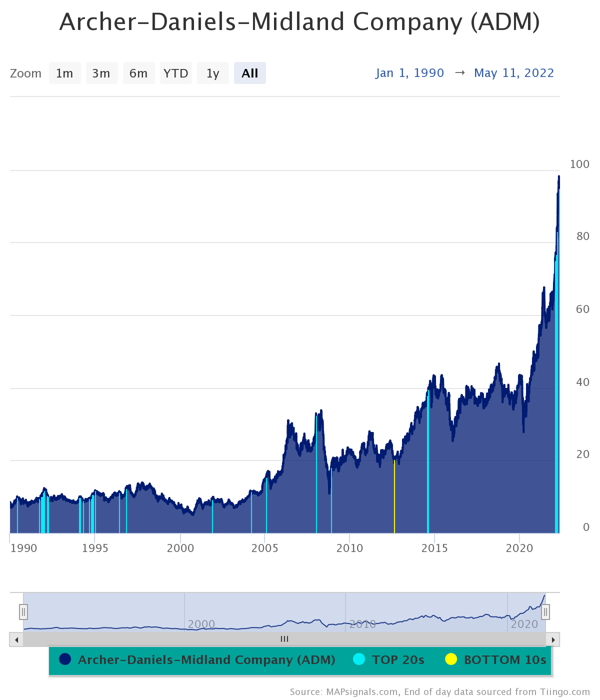
Task: Show the All time range
Action: [x=249, y=73]
